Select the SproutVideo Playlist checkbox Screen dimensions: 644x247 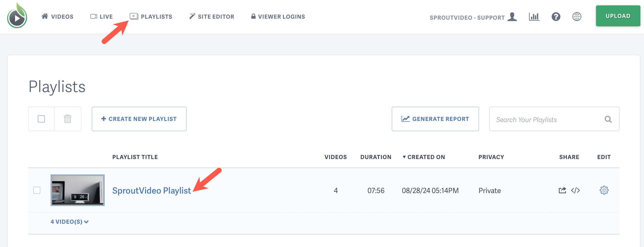37,190
